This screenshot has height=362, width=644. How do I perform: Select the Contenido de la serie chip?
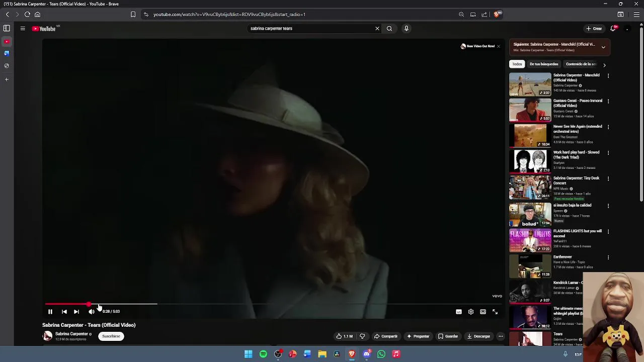click(x=581, y=64)
